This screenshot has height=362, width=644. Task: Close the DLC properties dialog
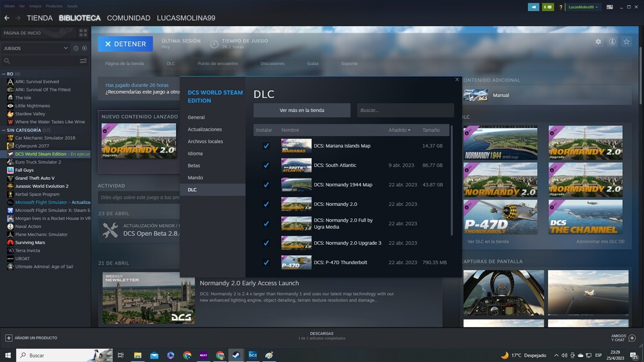click(x=457, y=80)
